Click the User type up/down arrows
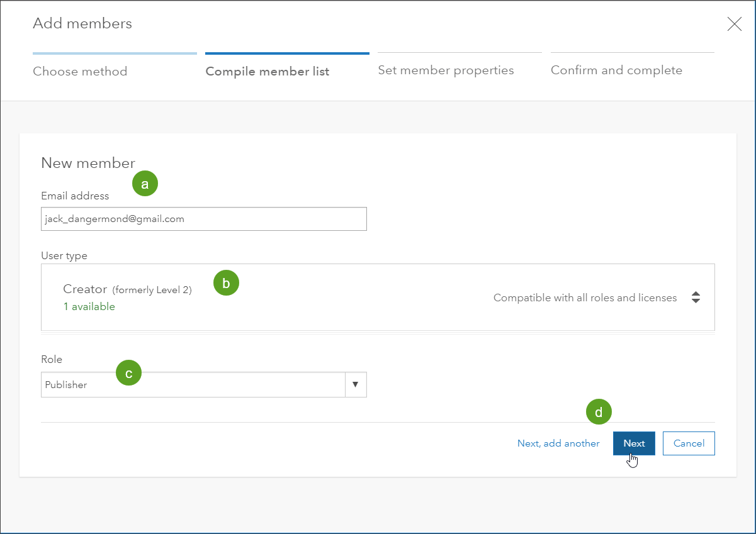 pyautogui.click(x=696, y=298)
